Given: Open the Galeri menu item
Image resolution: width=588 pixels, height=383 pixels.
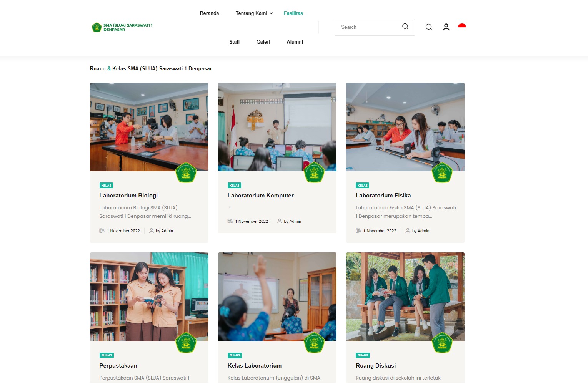Looking at the screenshot, I should click(263, 42).
